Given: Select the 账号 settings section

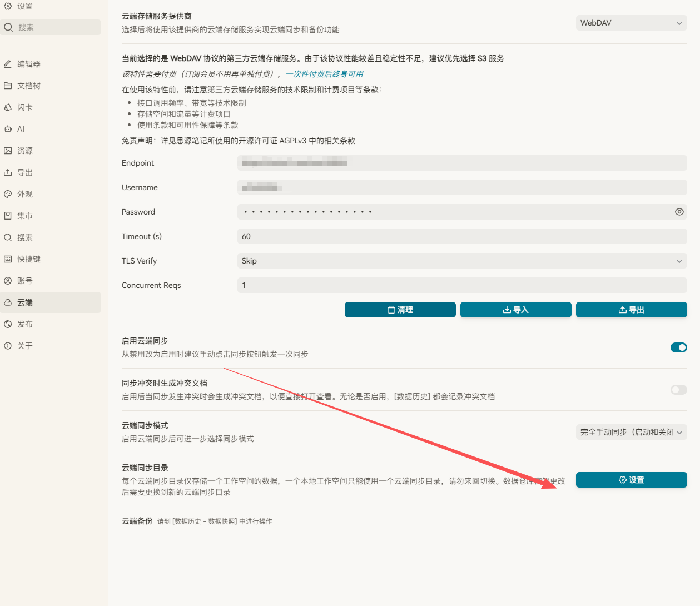Looking at the screenshot, I should point(51,281).
